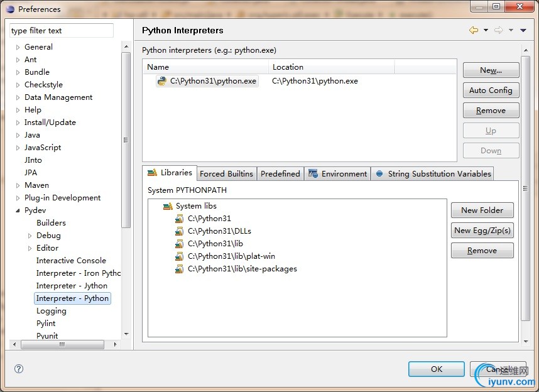Click the library icon beside C:\Python31\lib\plat-win
Screen dimensions: 539x392
click(x=179, y=256)
